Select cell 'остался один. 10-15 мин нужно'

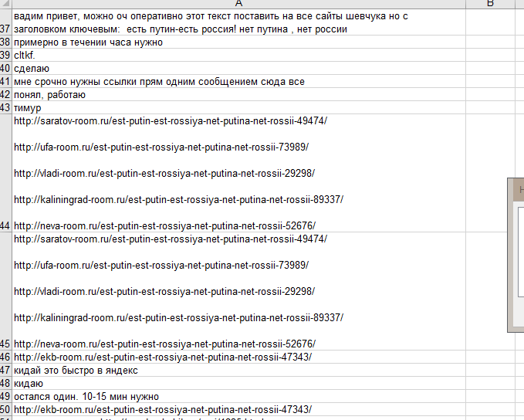tap(239, 397)
